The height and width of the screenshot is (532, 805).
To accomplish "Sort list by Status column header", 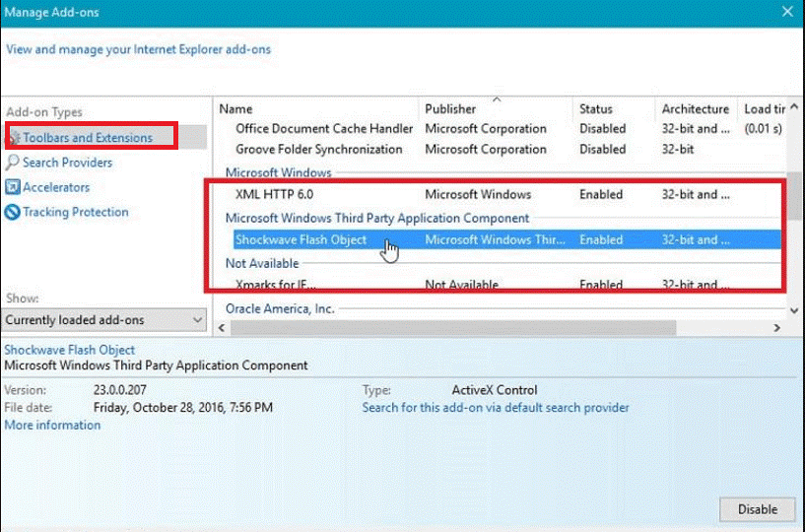I will click(x=595, y=109).
